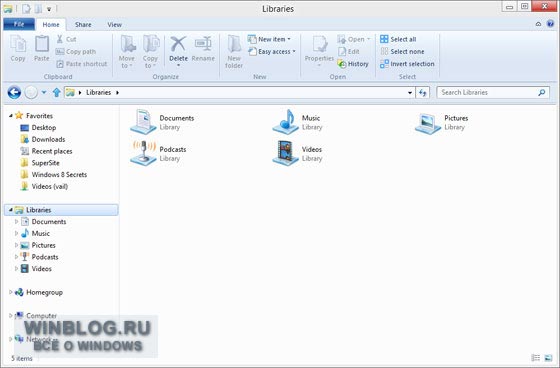Open Downloads under Favorites

tap(43, 139)
